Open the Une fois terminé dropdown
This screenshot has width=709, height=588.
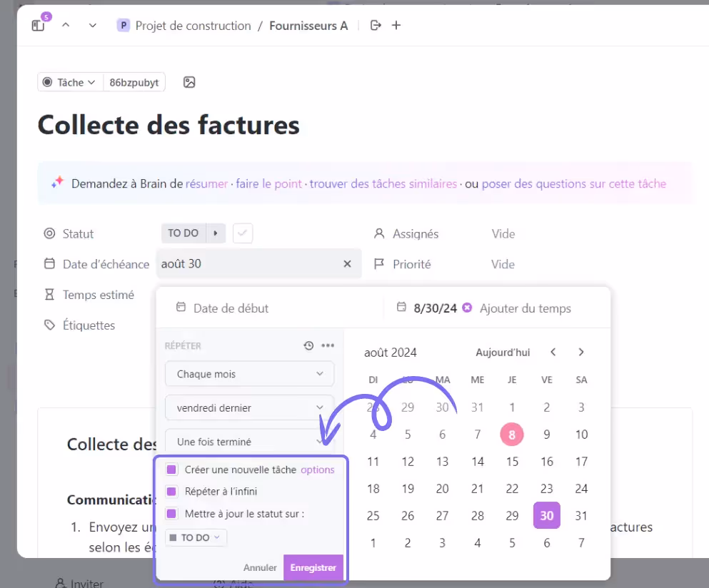coord(249,441)
